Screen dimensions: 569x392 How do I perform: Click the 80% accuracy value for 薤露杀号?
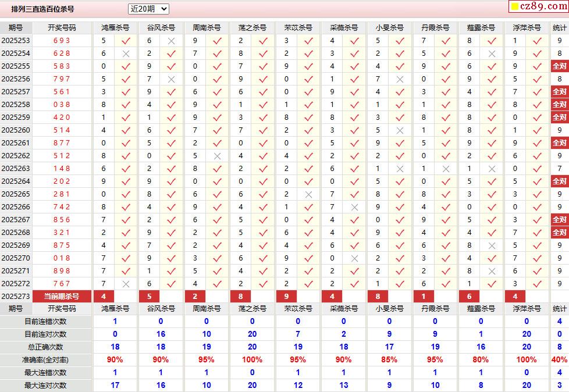point(481,360)
